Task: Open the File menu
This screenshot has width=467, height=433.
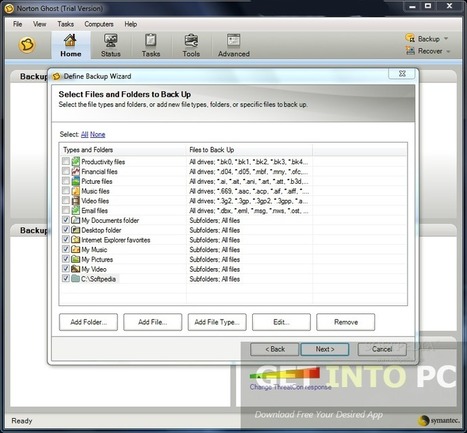Action: coord(17,24)
